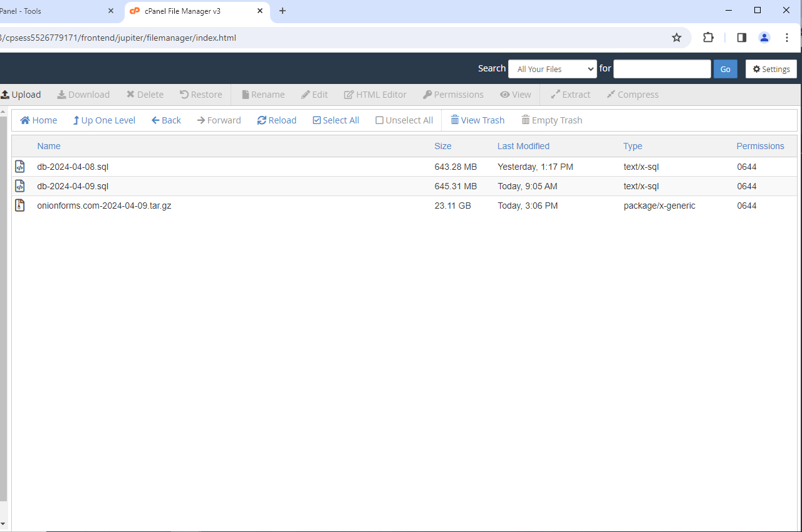Click the Go search button
The image size is (802, 532).
pyautogui.click(x=726, y=69)
